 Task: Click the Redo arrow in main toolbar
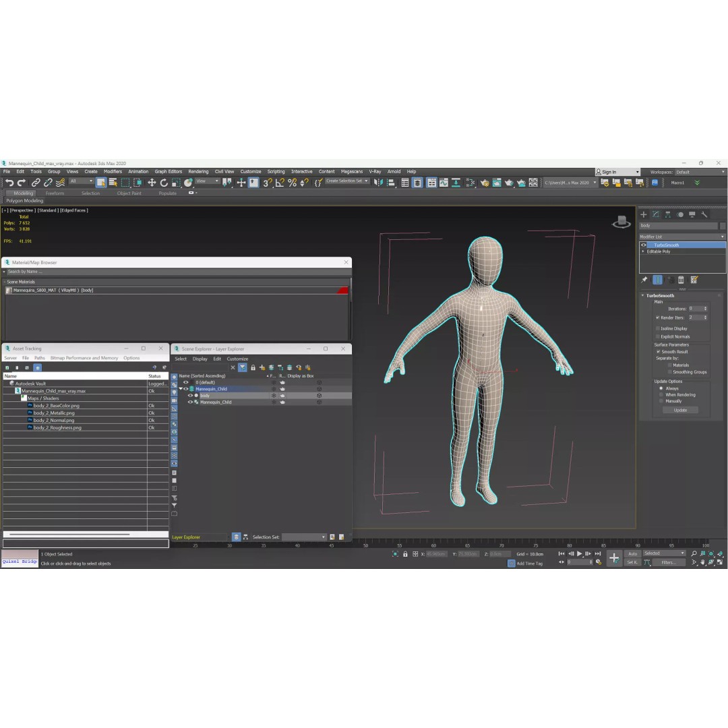[22, 183]
